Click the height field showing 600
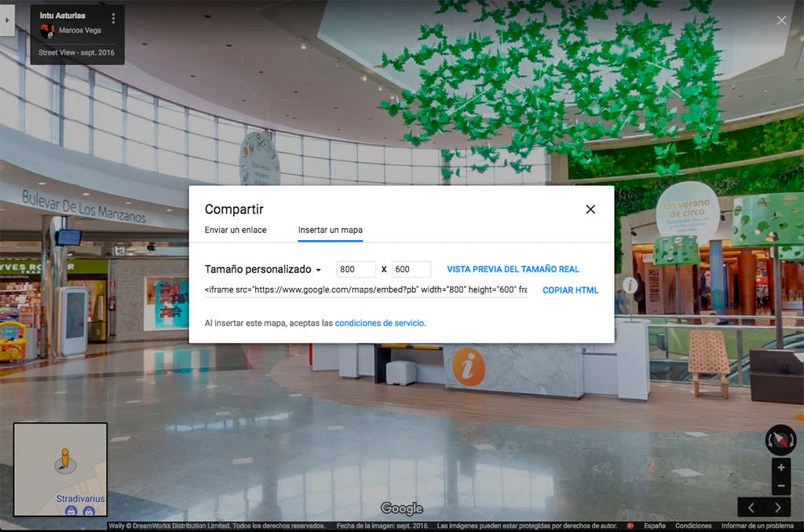 (x=411, y=269)
